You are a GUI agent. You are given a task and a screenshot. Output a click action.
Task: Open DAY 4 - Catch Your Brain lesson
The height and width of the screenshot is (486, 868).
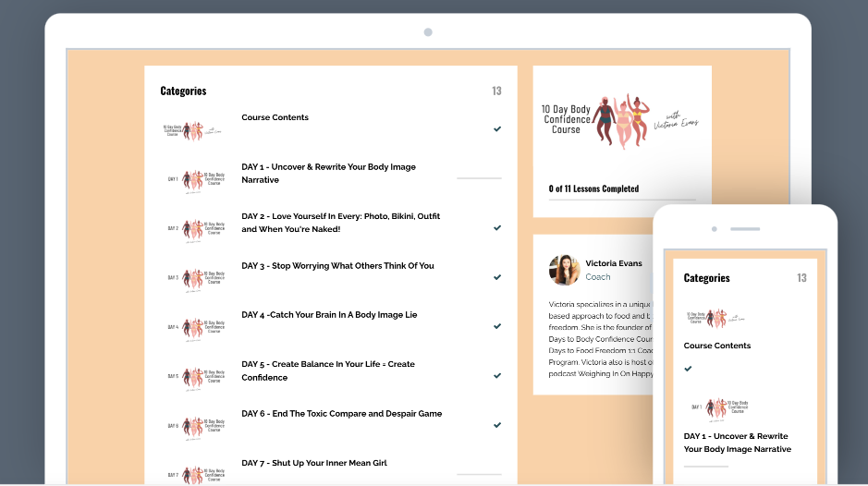[329, 315]
